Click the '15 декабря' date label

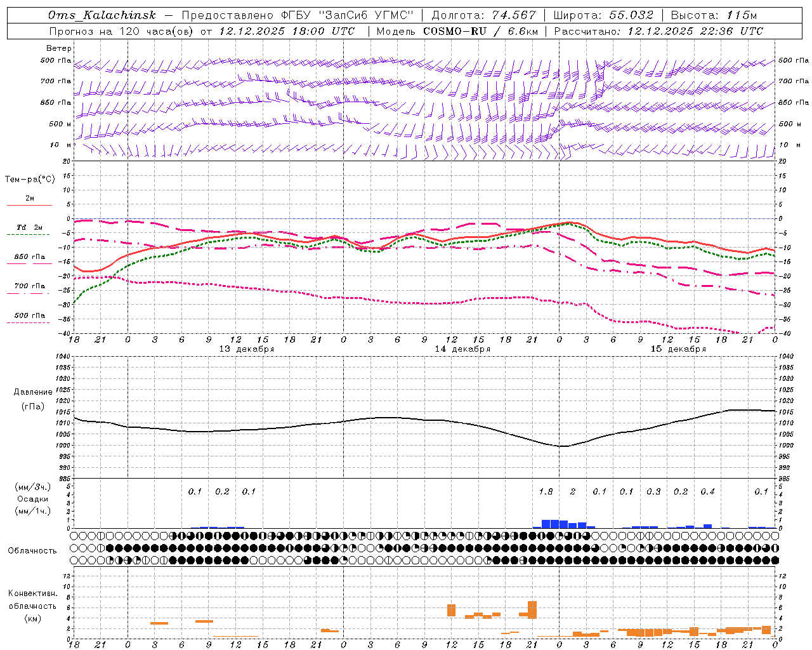678,349
